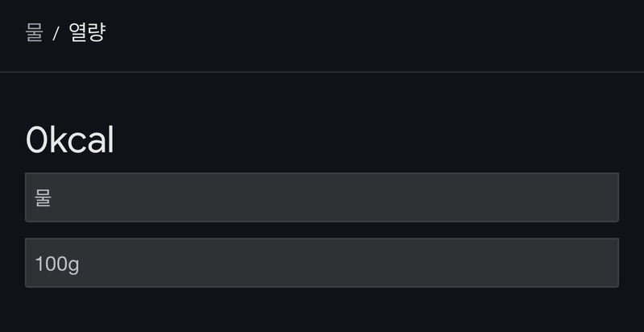Click the divider line under the breadcrumb

tap(322, 72)
